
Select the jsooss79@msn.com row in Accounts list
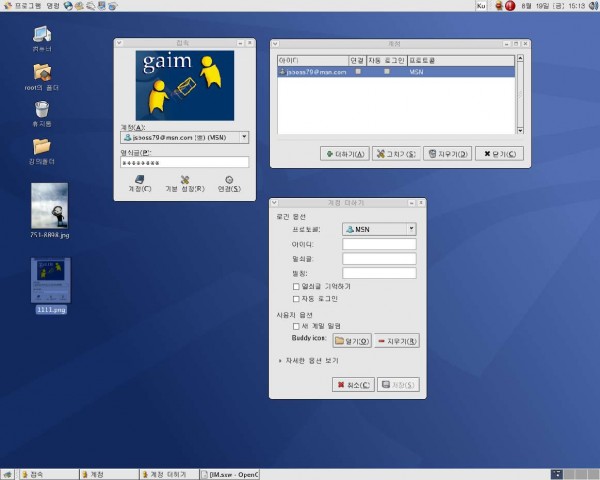pos(396,72)
